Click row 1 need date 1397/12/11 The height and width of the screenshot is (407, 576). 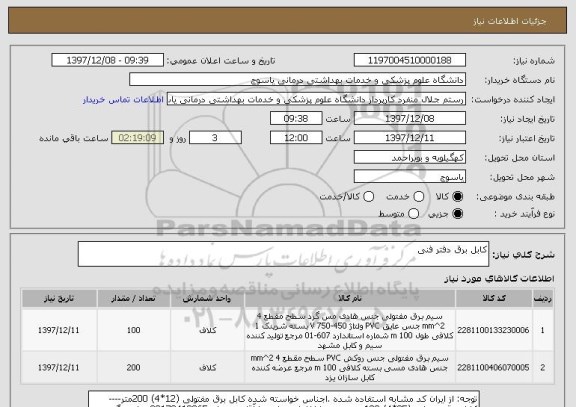point(58,330)
